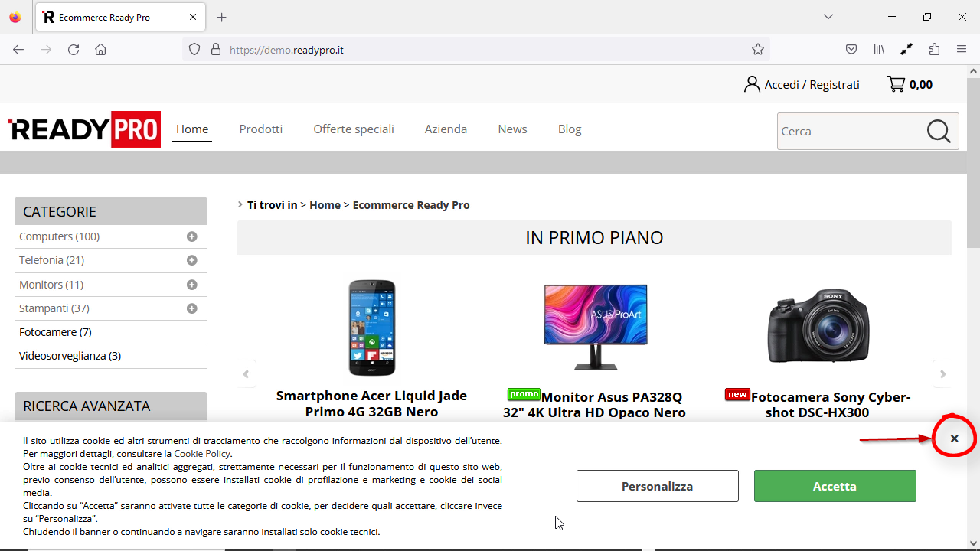Open Monitor Asus PA328Q product title
Viewport: 980px width, 551px height.
594,405
